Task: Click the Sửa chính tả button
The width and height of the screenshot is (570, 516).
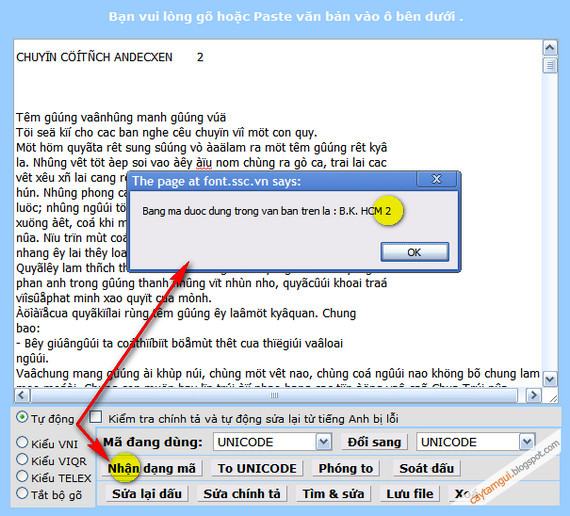Action: coord(242,493)
